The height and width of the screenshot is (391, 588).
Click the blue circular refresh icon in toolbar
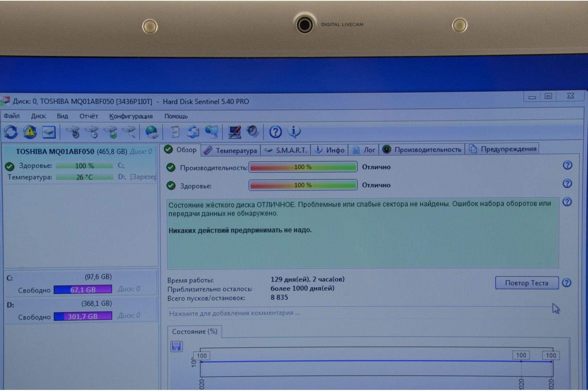11,132
